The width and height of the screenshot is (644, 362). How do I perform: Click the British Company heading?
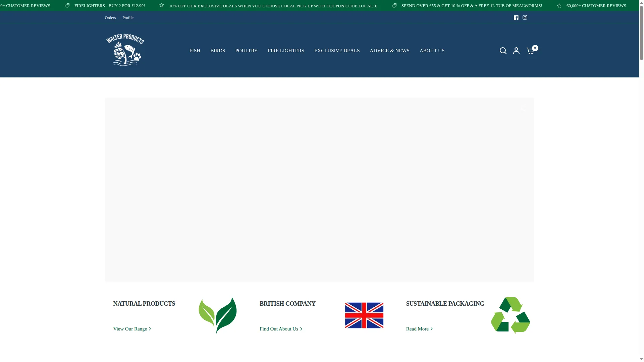(287, 304)
